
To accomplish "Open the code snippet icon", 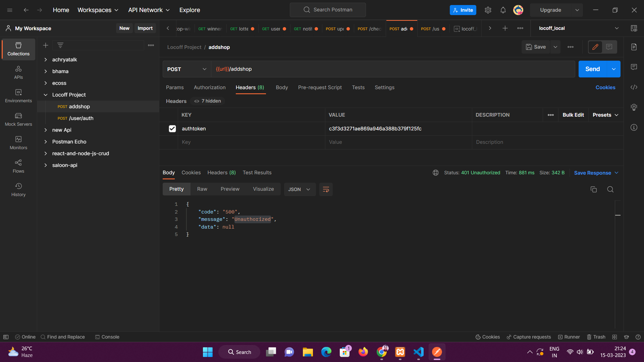I will click(x=634, y=87).
